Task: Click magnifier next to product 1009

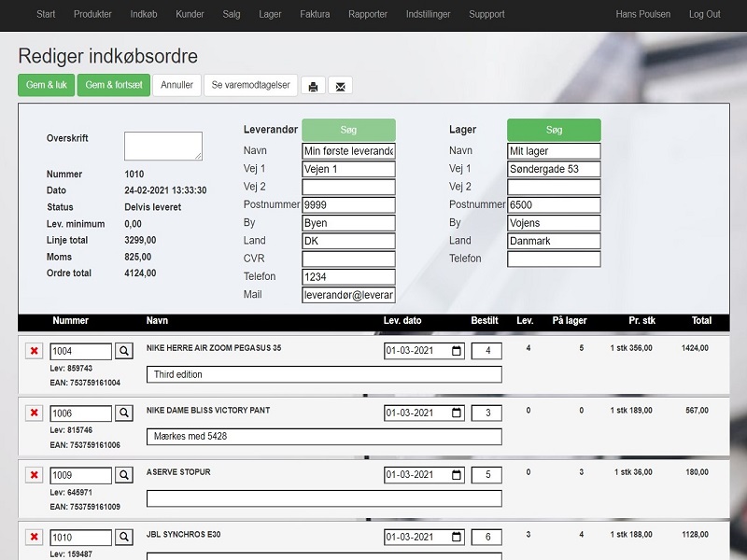Action: (124, 475)
